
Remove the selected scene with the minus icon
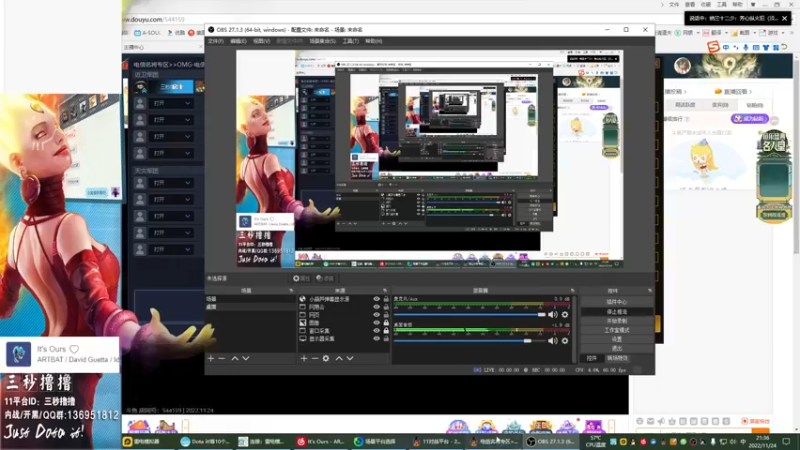coord(221,359)
